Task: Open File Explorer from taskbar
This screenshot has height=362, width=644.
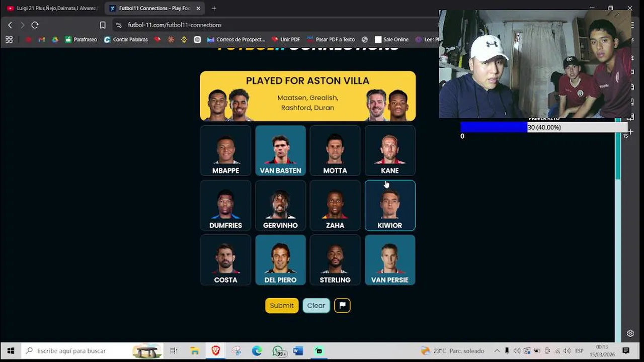Action: pyautogui.click(x=195, y=351)
